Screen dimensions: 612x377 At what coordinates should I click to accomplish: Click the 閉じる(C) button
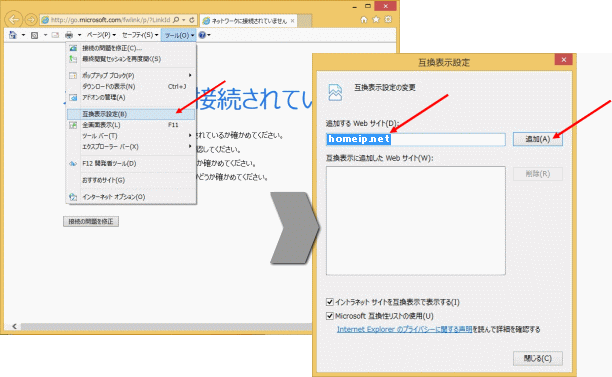(537, 358)
